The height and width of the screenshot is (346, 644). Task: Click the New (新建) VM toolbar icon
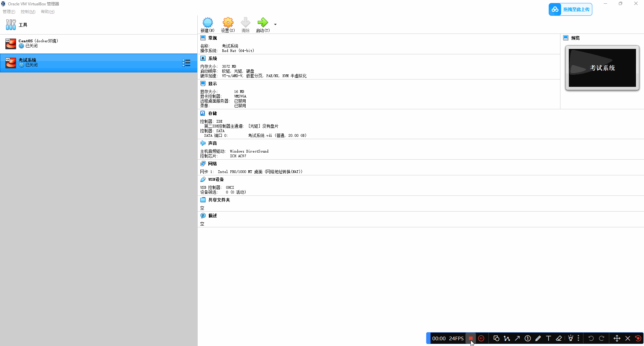(207, 25)
